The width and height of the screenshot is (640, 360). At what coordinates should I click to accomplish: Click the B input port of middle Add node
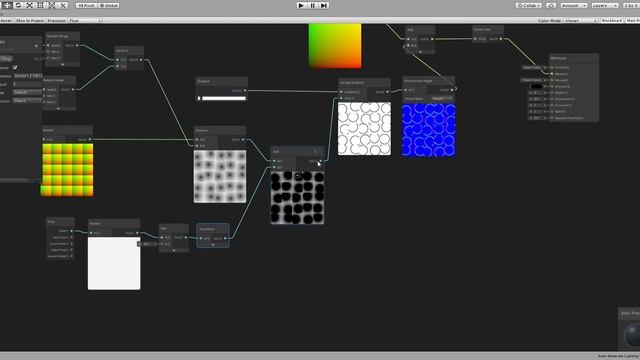coord(274,167)
